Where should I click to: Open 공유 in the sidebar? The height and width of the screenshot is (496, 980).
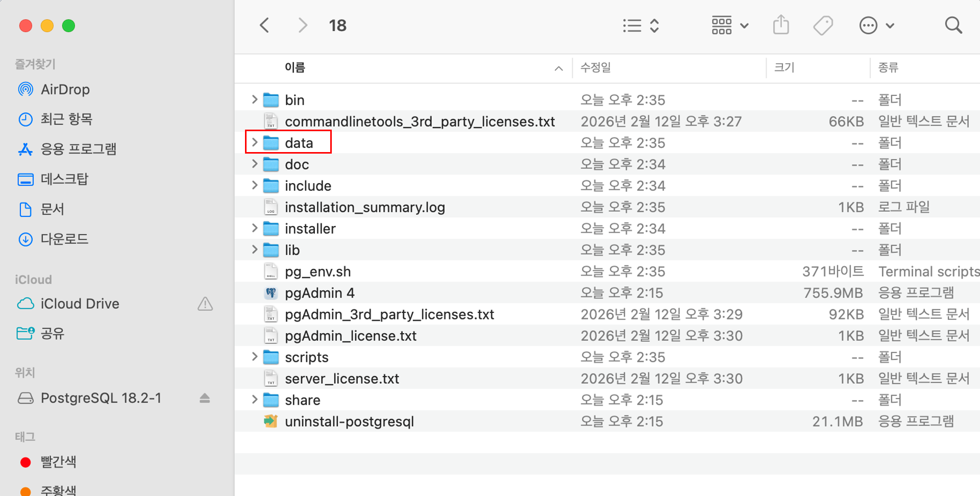(x=52, y=334)
